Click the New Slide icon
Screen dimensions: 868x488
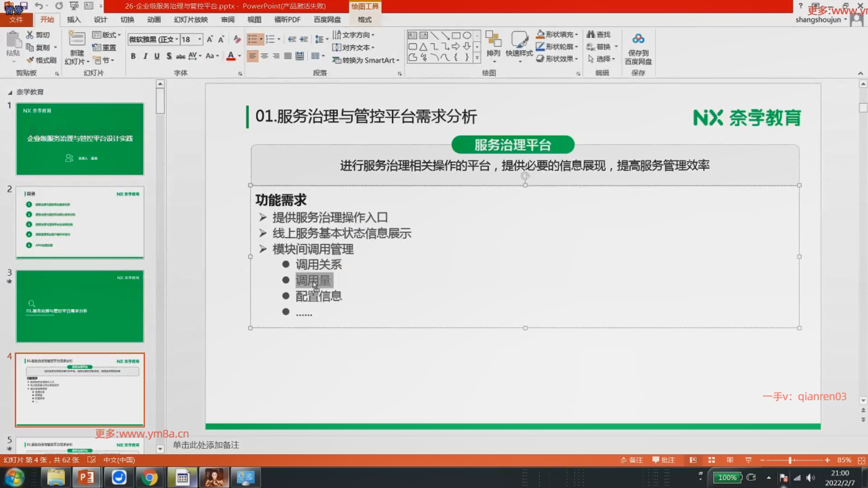(76, 40)
